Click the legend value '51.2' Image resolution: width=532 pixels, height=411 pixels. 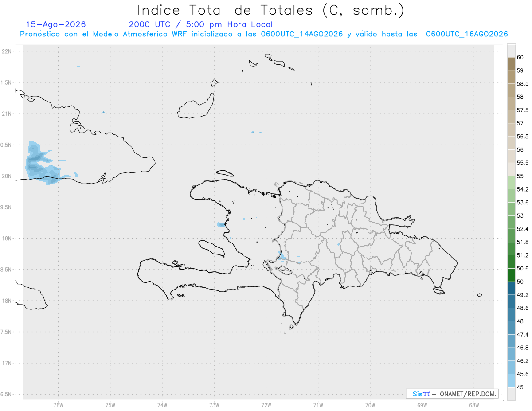(523, 255)
